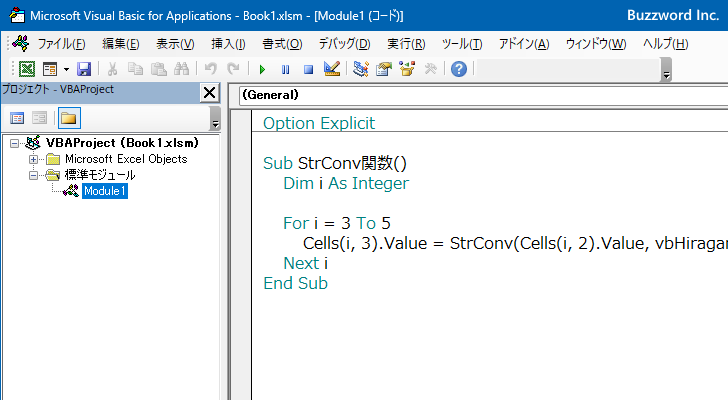Open Project Explorer toolbar icon

[x=361, y=69]
